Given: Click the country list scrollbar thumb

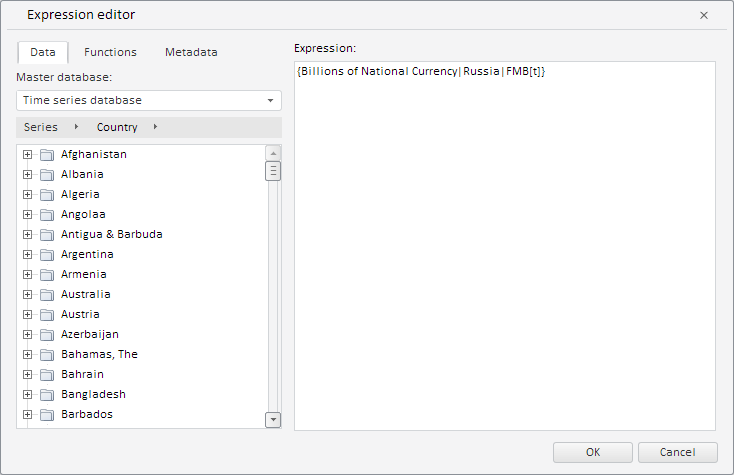Looking at the screenshot, I should click(x=273, y=171).
